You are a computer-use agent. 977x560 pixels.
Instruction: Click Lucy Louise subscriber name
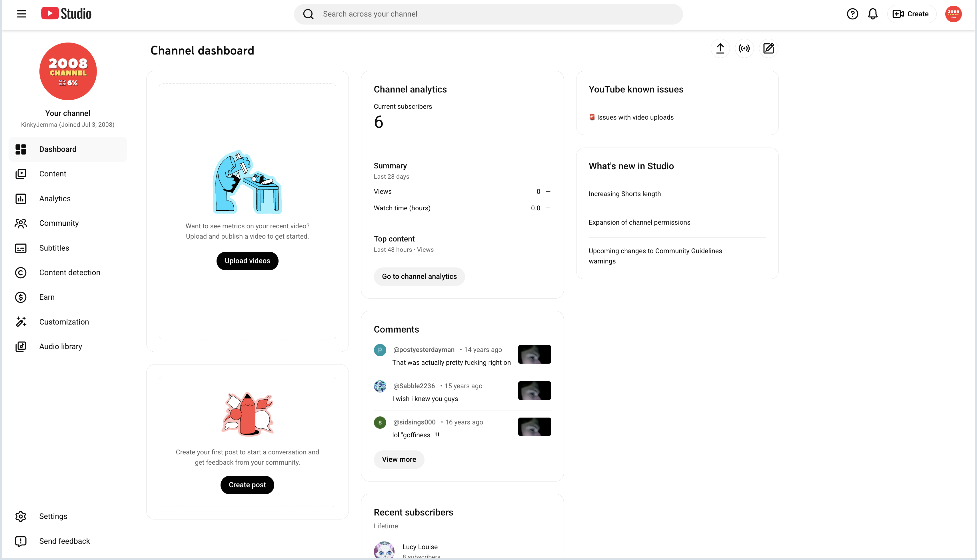coord(420,547)
